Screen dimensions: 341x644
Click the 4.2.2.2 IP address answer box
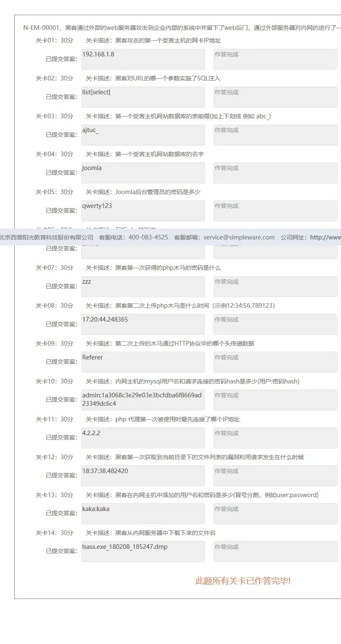pyautogui.click(x=143, y=438)
